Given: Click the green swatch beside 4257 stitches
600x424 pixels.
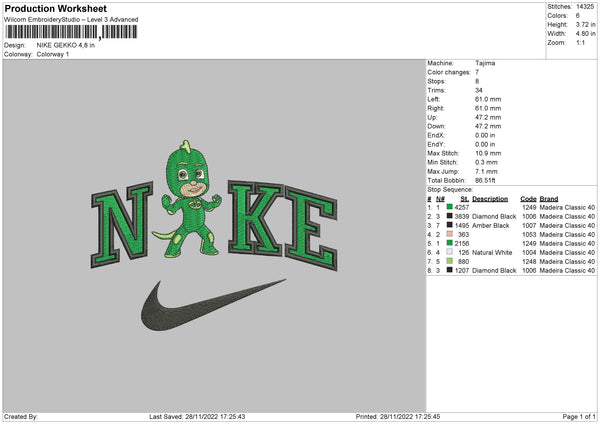Looking at the screenshot, I should (450, 207).
